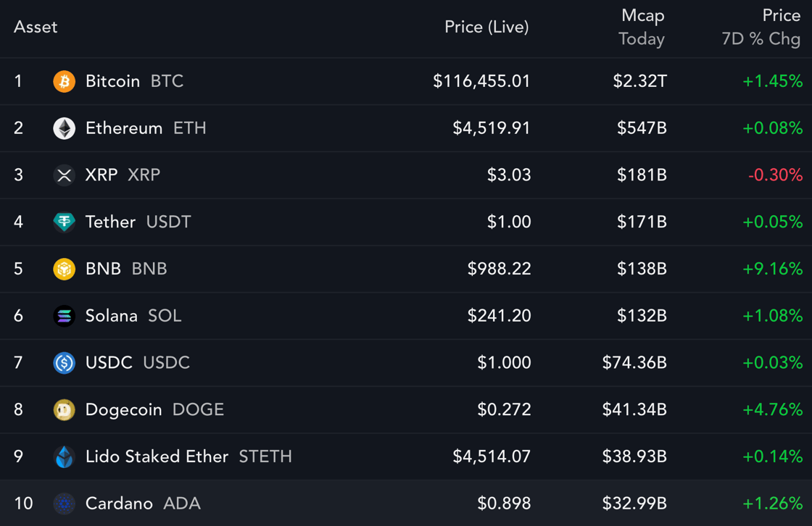
Task: Open the Bitcoin asset name link
Action: 112,81
